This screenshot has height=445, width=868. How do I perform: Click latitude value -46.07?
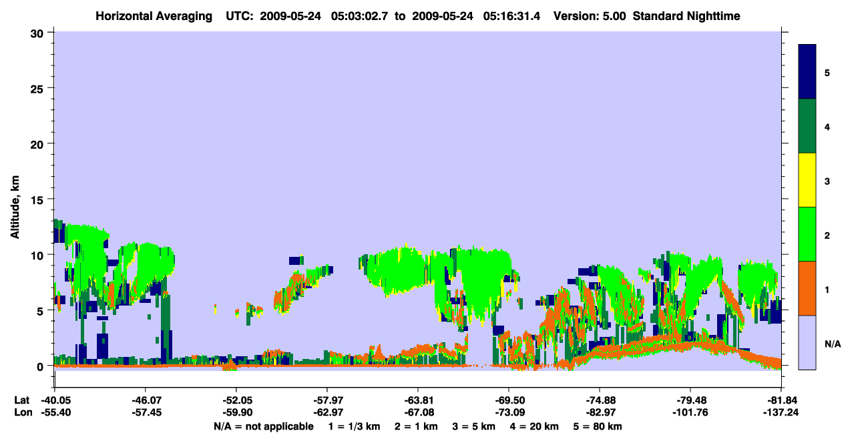coord(145,400)
